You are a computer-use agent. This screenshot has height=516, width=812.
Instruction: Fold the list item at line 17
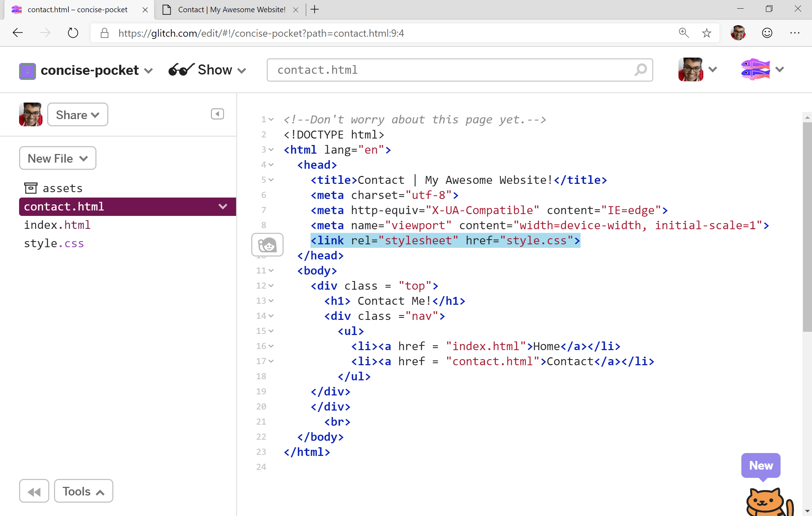coord(271,361)
